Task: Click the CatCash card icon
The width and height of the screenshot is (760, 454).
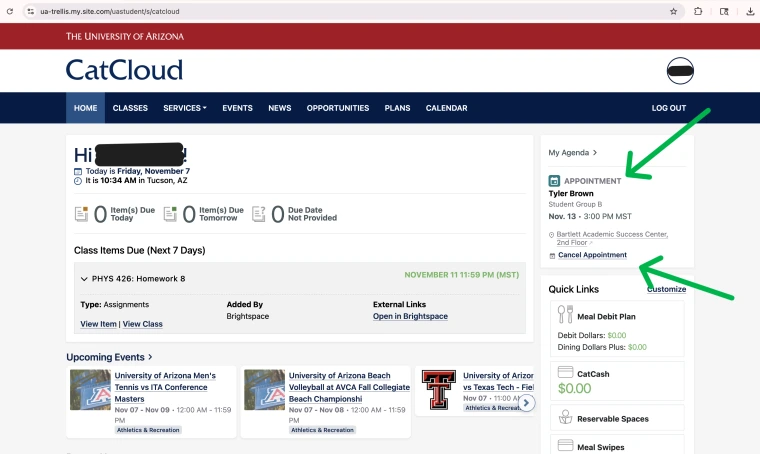Action: click(565, 372)
